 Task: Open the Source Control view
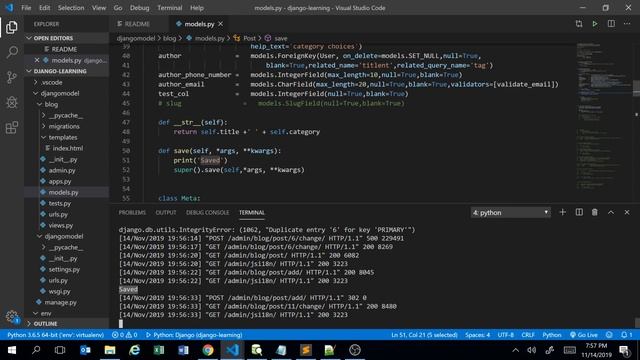[x=12, y=77]
